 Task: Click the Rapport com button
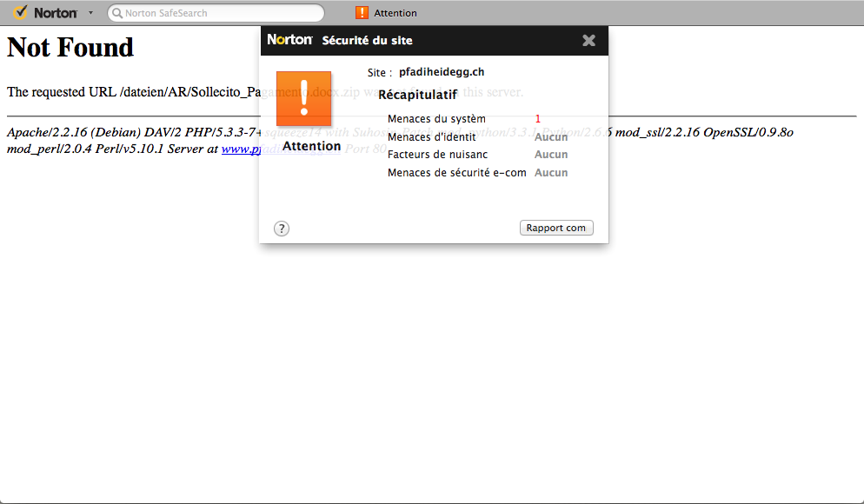point(556,228)
